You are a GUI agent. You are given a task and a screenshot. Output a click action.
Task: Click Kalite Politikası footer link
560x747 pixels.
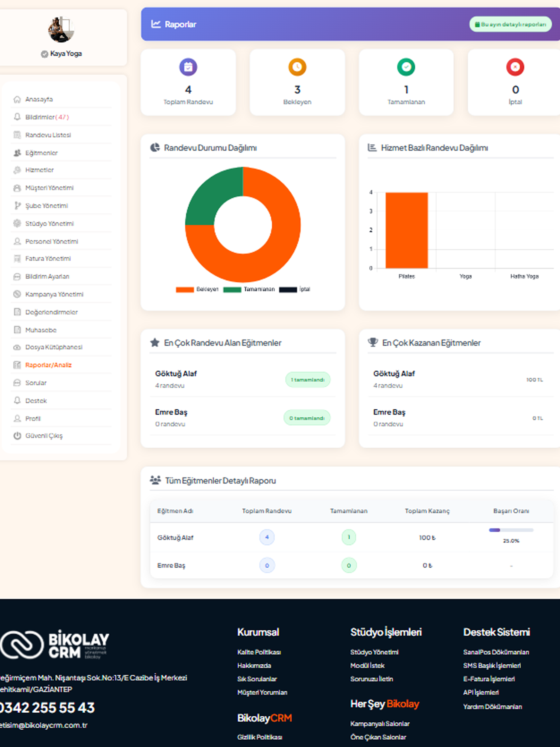(259, 652)
